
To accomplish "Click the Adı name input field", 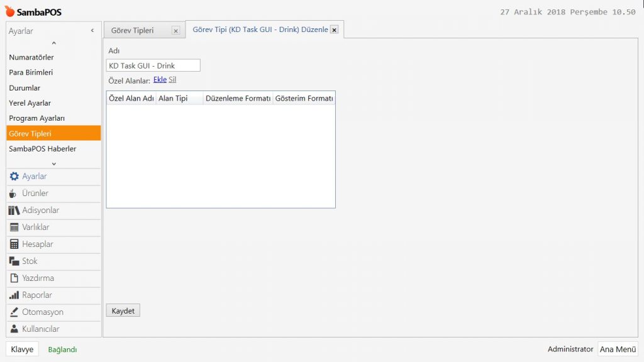I will (153, 65).
